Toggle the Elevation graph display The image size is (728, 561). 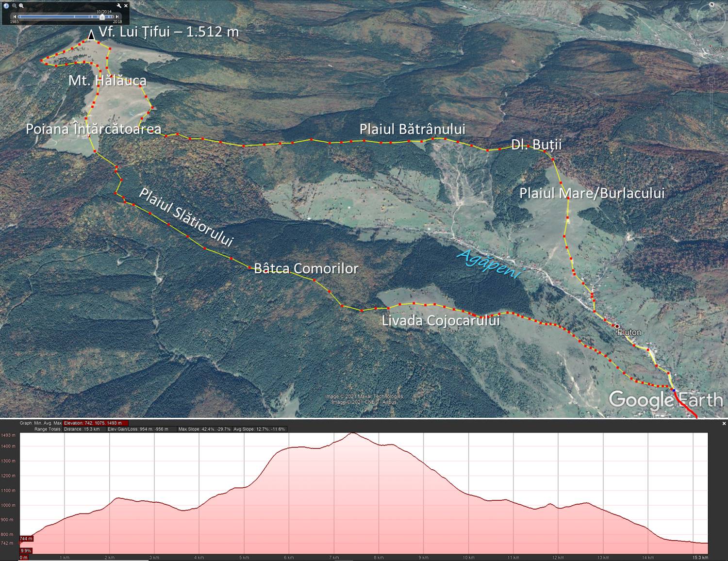(x=96, y=423)
